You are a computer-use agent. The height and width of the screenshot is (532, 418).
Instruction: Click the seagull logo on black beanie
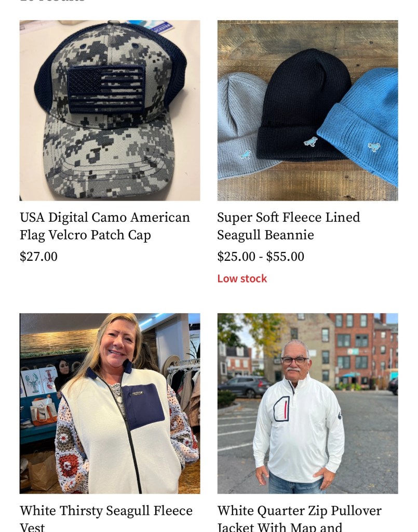click(x=311, y=141)
